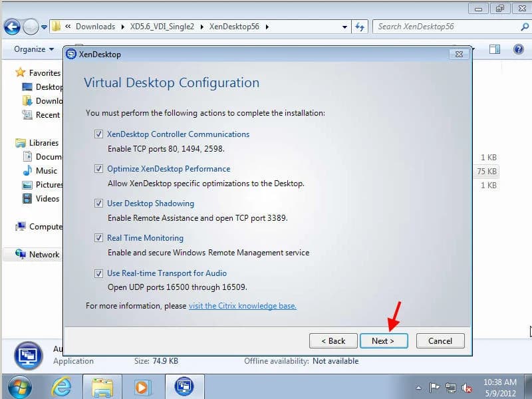532x399 pixels.
Task: Go back with the Back button
Action: pyautogui.click(x=333, y=340)
